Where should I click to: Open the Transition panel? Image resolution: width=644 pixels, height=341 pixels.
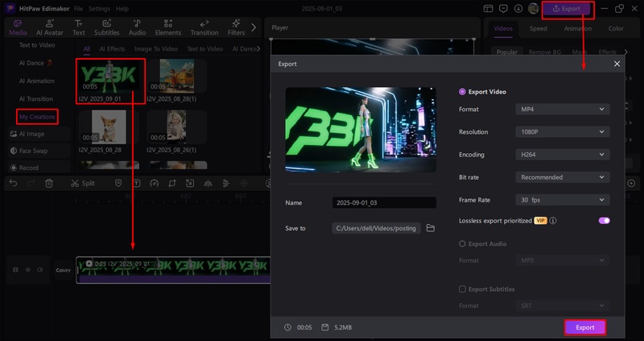204,27
